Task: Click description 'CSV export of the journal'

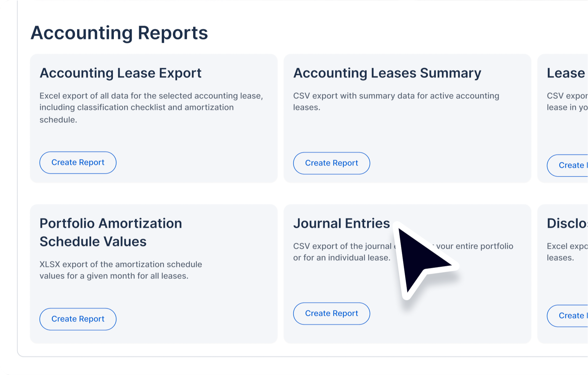Action: pyautogui.click(x=403, y=252)
